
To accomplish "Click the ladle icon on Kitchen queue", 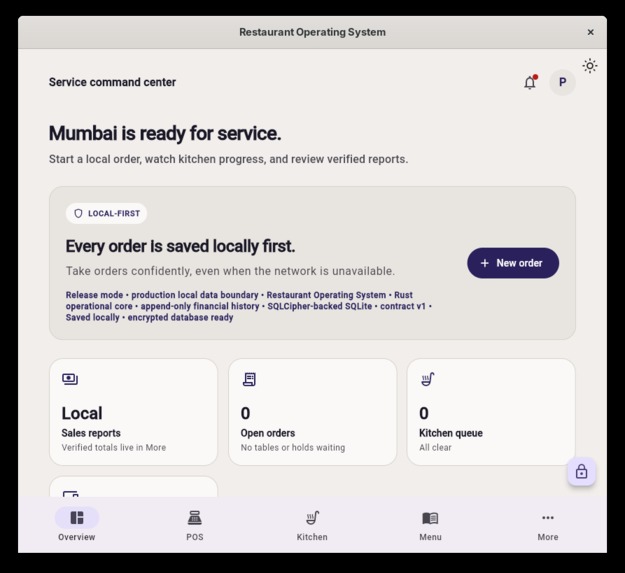I will (x=428, y=379).
